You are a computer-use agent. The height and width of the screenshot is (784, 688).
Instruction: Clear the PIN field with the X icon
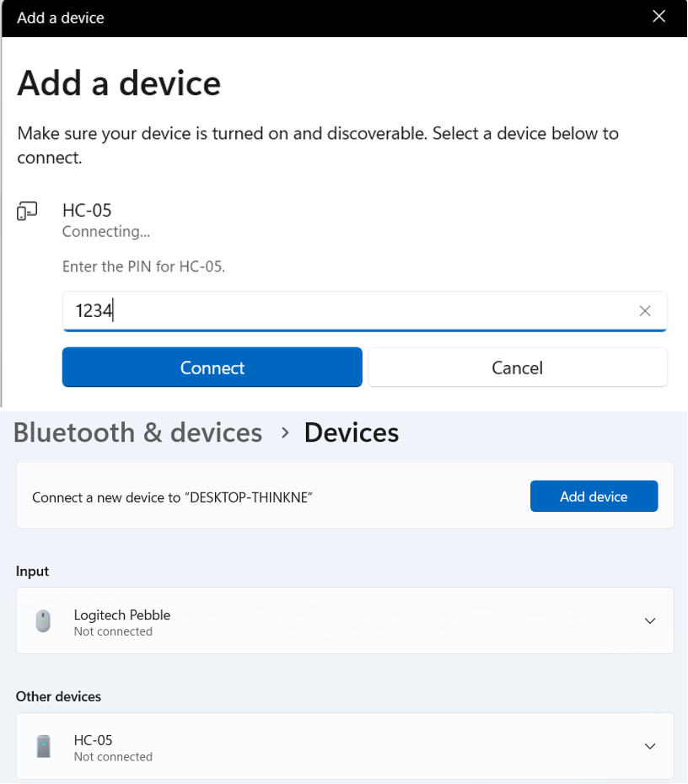click(645, 311)
